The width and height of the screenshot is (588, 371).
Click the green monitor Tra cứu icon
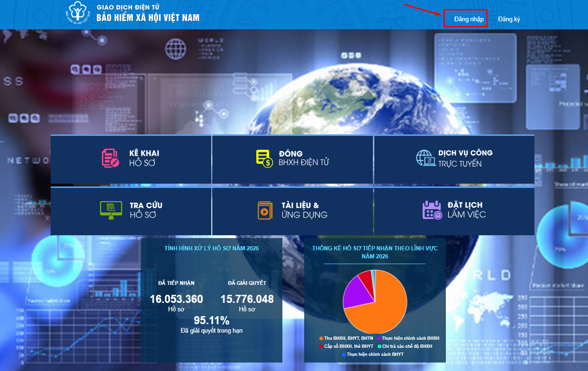[x=111, y=210]
